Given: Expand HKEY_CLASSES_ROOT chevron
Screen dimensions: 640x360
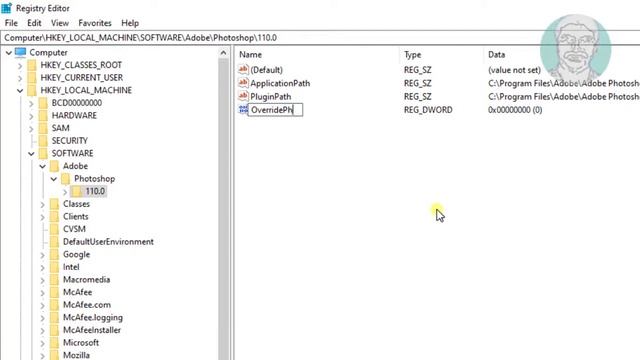Looking at the screenshot, I should pos(20,65).
